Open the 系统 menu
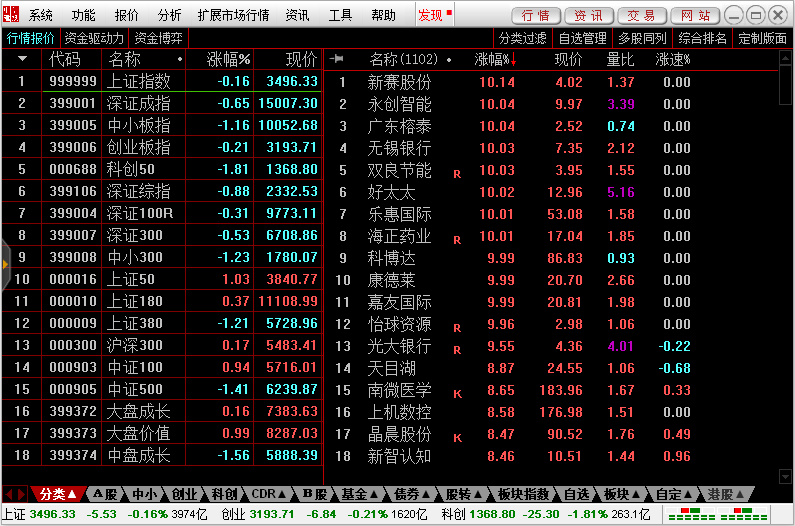 (41, 15)
